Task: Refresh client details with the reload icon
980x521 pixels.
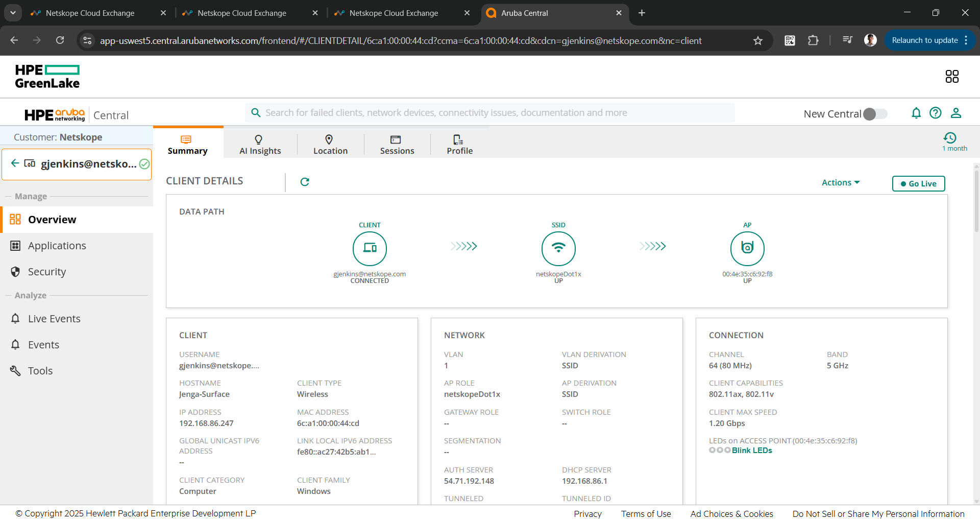Action: (x=305, y=182)
